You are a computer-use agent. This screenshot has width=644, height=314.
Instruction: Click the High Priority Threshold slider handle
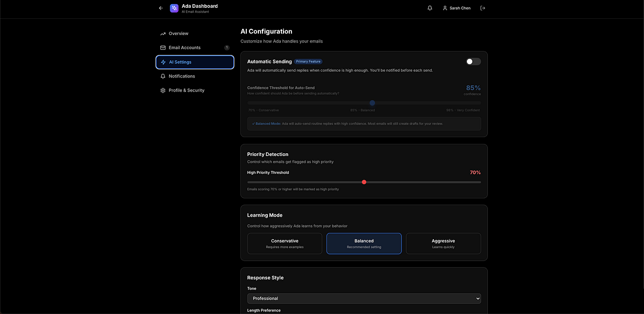coord(364,182)
